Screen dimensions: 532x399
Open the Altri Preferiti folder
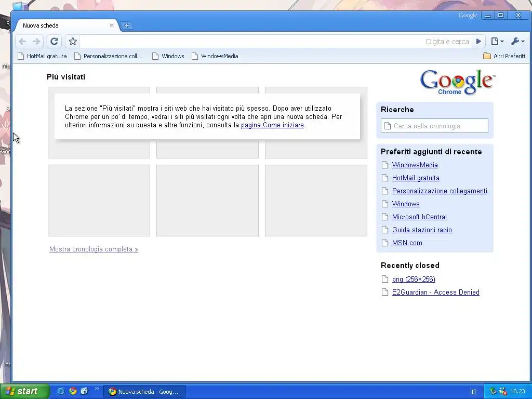[504, 56]
